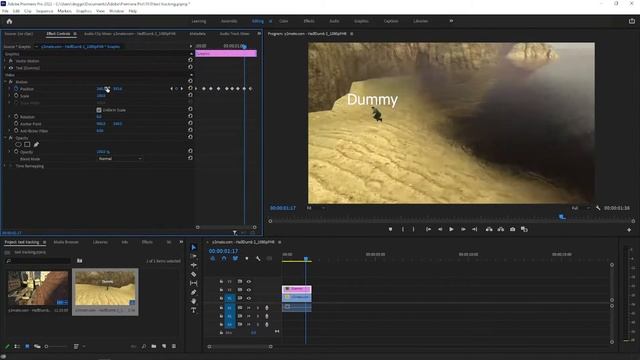Screen dimensions: 640x360
Task: Open the Program monitor button editor plus
Action: click(x=629, y=230)
